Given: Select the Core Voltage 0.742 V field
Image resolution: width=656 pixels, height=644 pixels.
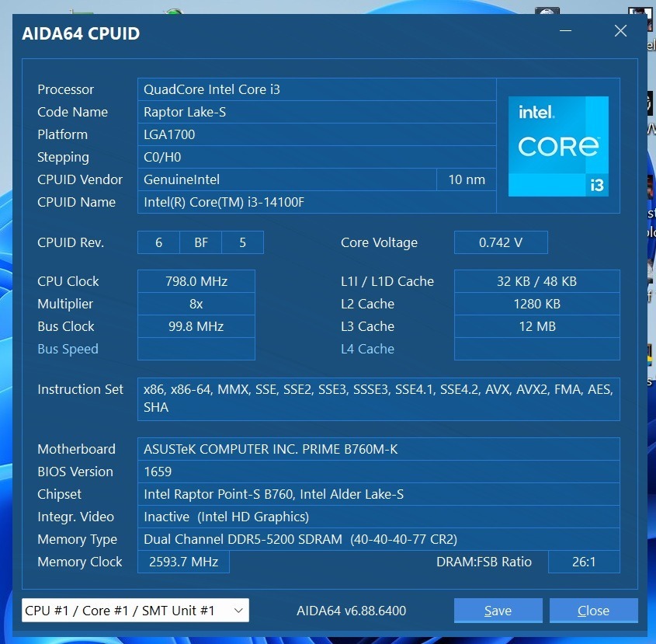Looking at the screenshot, I should click(501, 242).
